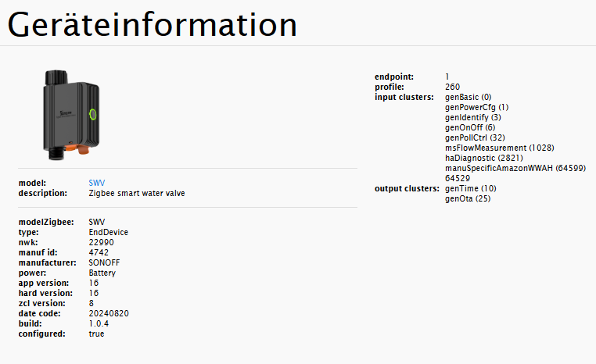Click the EndDevice type value
The height and width of the screenshot is (364, 596).
coord(108,232)
